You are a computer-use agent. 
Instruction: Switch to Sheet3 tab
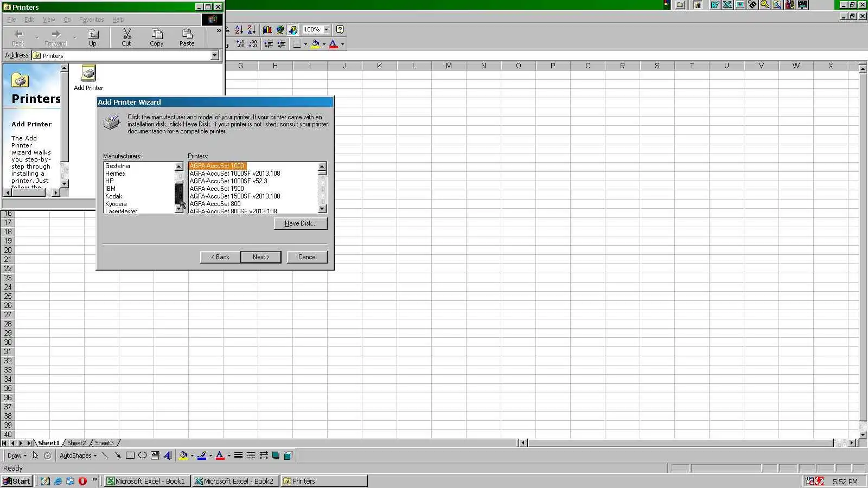click(x=105, y=443)
